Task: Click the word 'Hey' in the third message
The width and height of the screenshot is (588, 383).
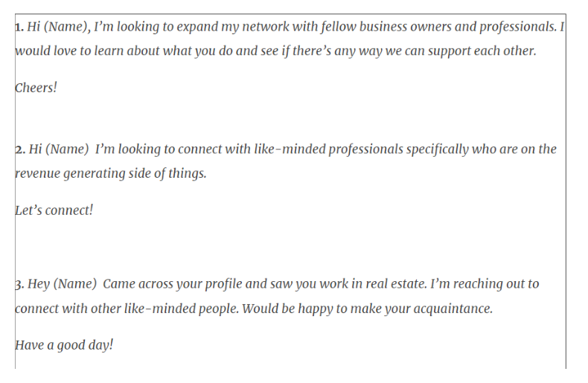Action: [x=39, y=284]
